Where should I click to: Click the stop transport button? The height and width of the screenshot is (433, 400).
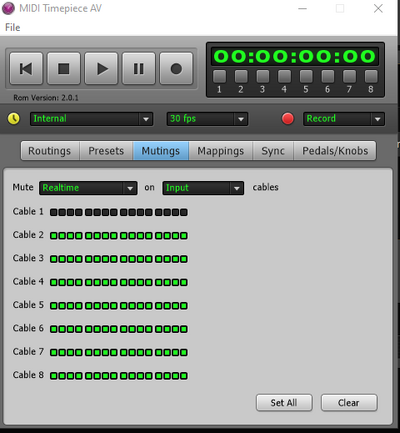click(x=64, y=69)
